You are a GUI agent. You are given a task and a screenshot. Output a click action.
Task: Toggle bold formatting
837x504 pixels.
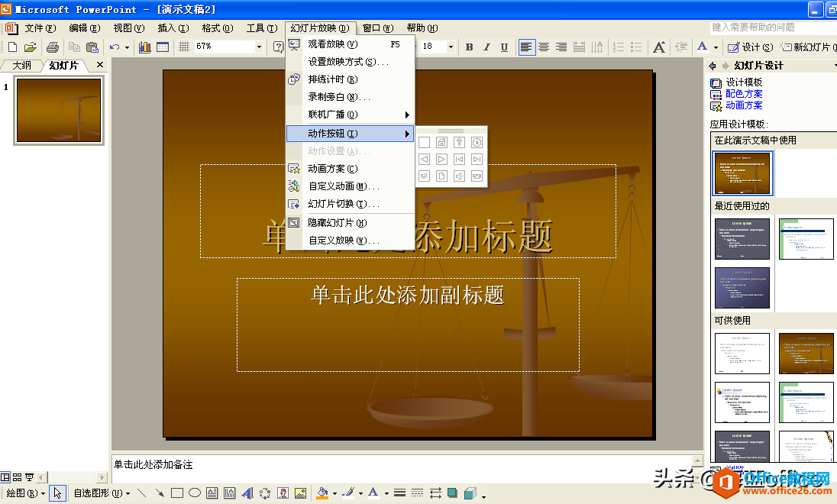pyautogui.click(x=469, y=47)
